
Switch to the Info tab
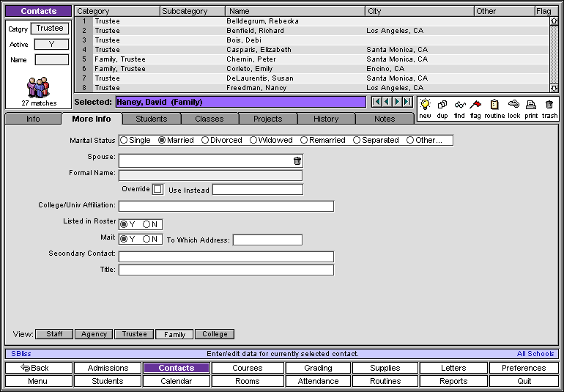33,119
